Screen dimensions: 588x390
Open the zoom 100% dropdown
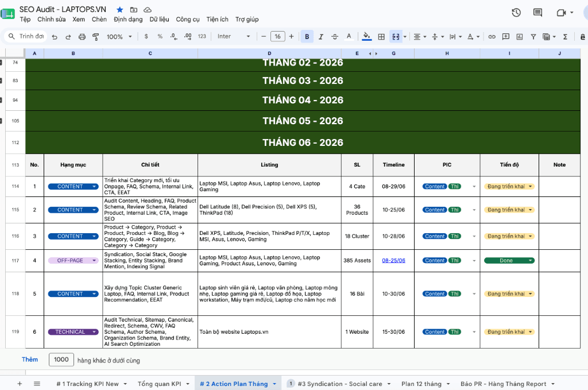click(119, 37)
